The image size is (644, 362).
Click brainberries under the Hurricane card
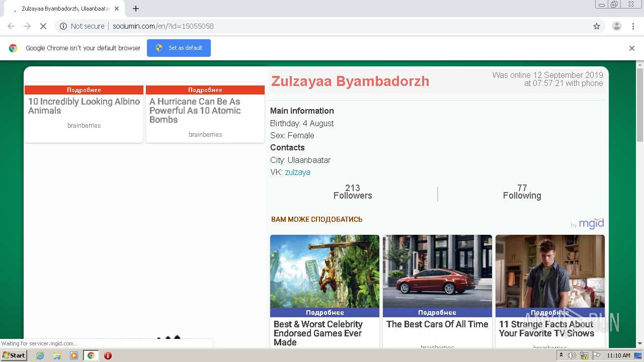(x=205, y=135)
